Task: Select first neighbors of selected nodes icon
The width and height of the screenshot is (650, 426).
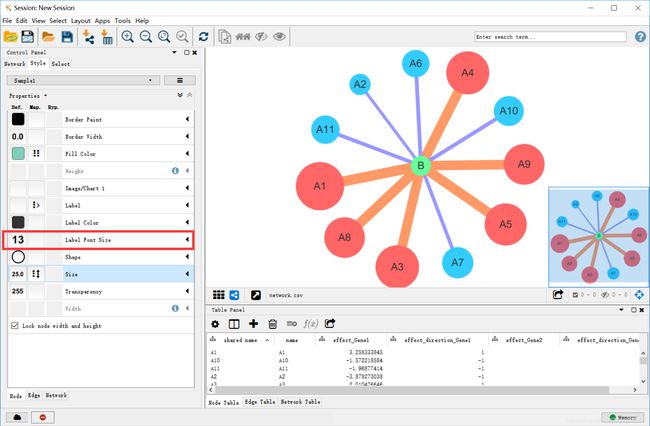Action: pyautogui.click(x=243, y=37)
